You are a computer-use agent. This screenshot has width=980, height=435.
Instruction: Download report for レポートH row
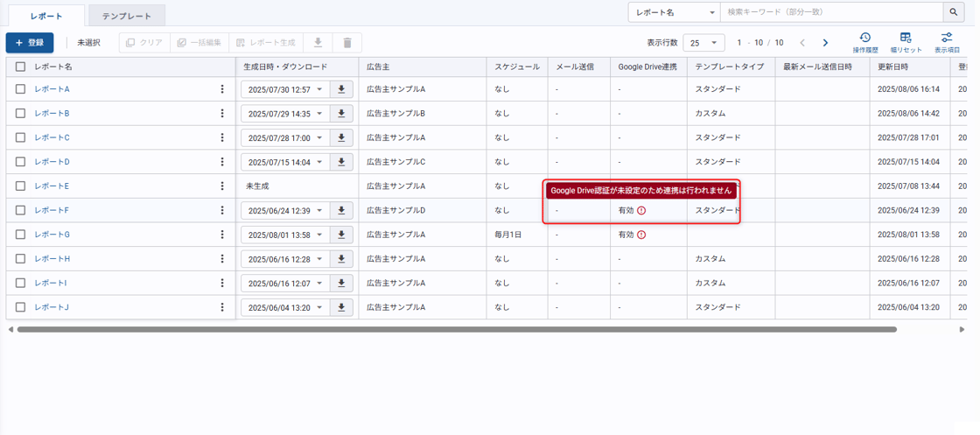(341, 259)
